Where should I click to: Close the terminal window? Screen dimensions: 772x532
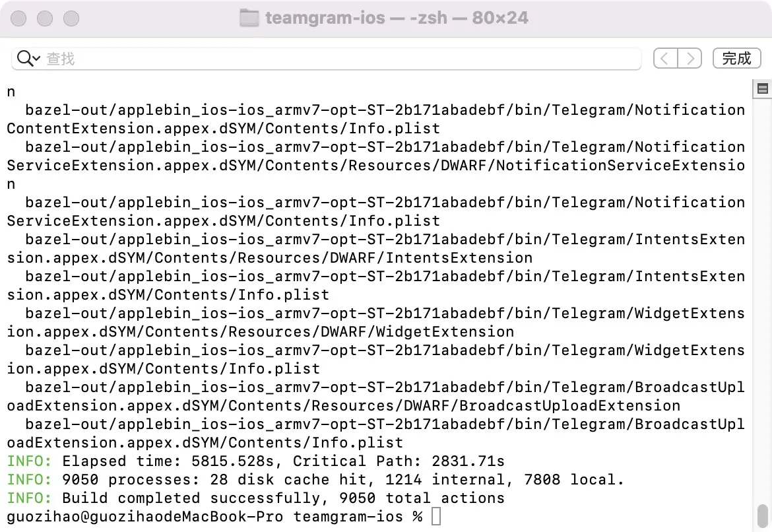pyautogui.click(x=20, y=18)
